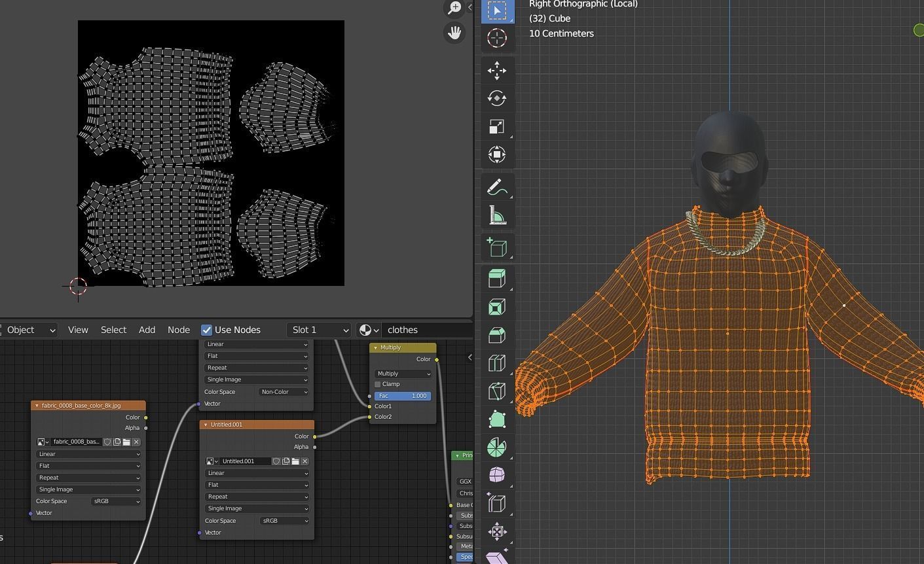Open Repeat extension dropdown in Untitled.001 node
The width and height of the screenshot is (924, 564).
click(257, 497)
